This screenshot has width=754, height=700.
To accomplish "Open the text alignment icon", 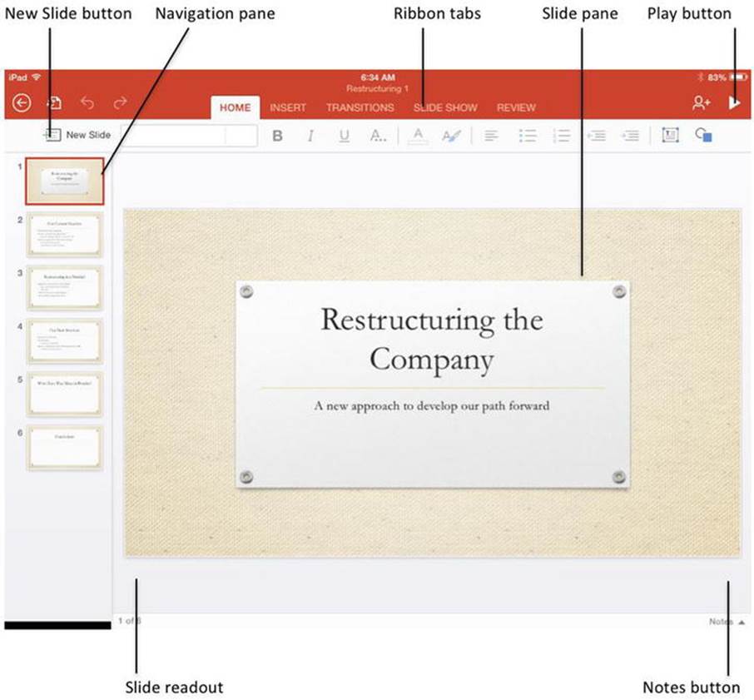I will coord(491,136).
